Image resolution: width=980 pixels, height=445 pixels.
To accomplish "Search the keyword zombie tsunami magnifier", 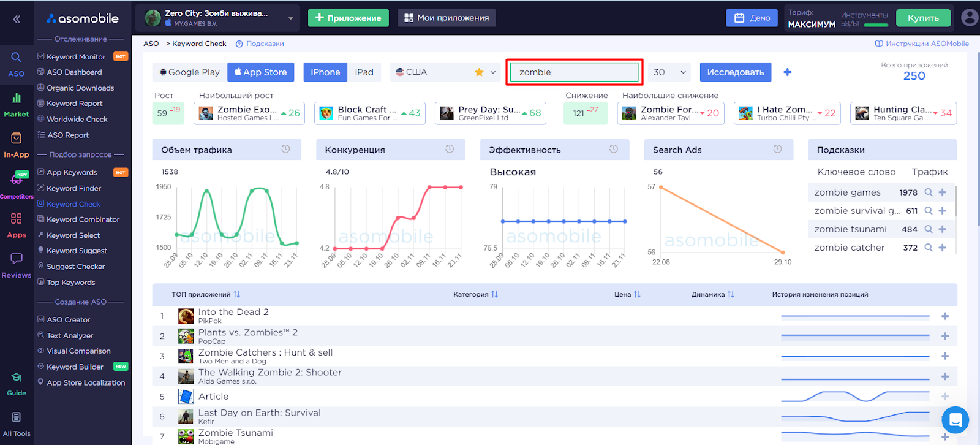I will pos(929,229).
